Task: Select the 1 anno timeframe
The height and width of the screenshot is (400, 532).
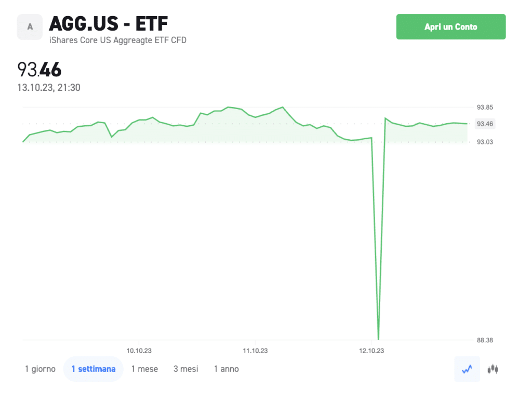Action: (226, 369)
